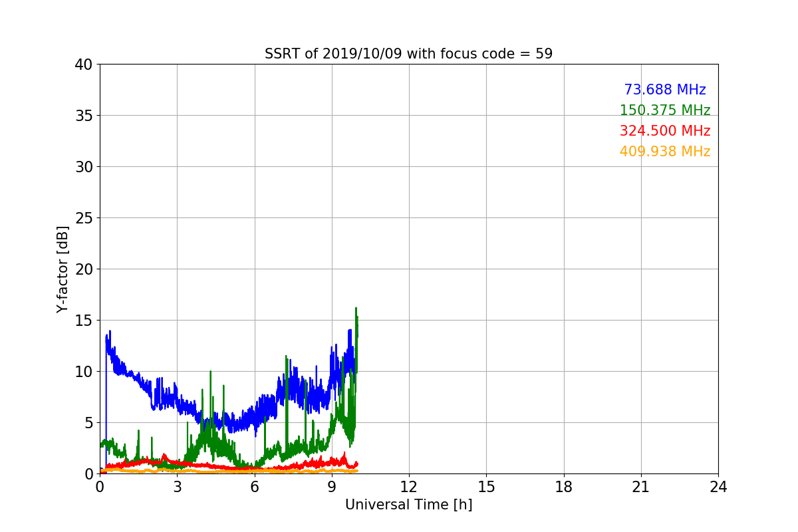This screenshot has height=532, width=798.
Task: Click the y-axis tick label 10
Action: [x=83, y=372]
